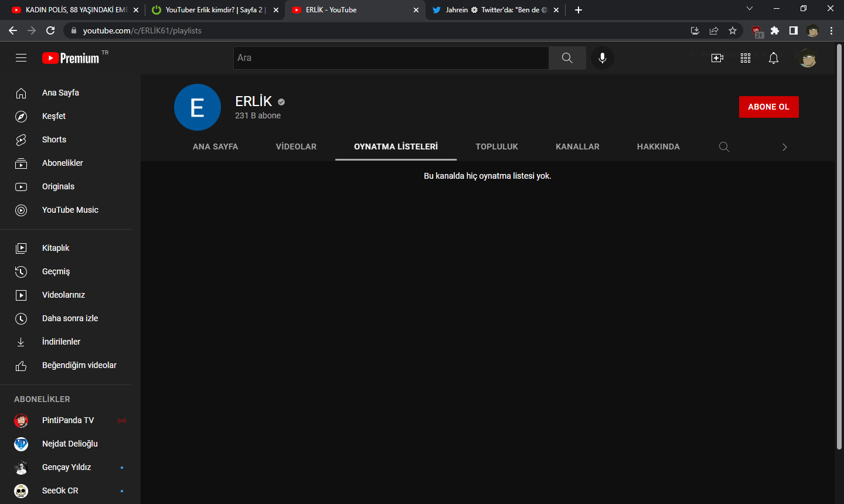
Task: Switch to the VİDEOLAR tab
Action: point(296,147)
